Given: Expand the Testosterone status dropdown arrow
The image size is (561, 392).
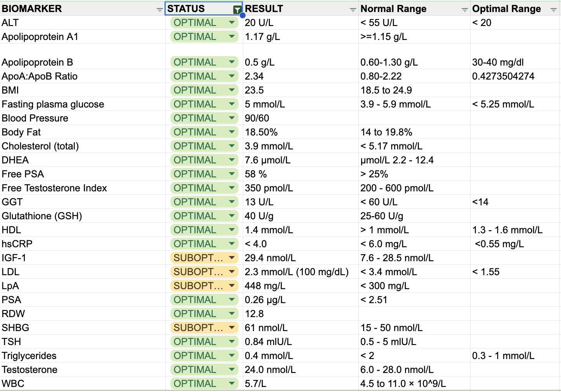Looking at the screenshot, I should click(232, 369).
